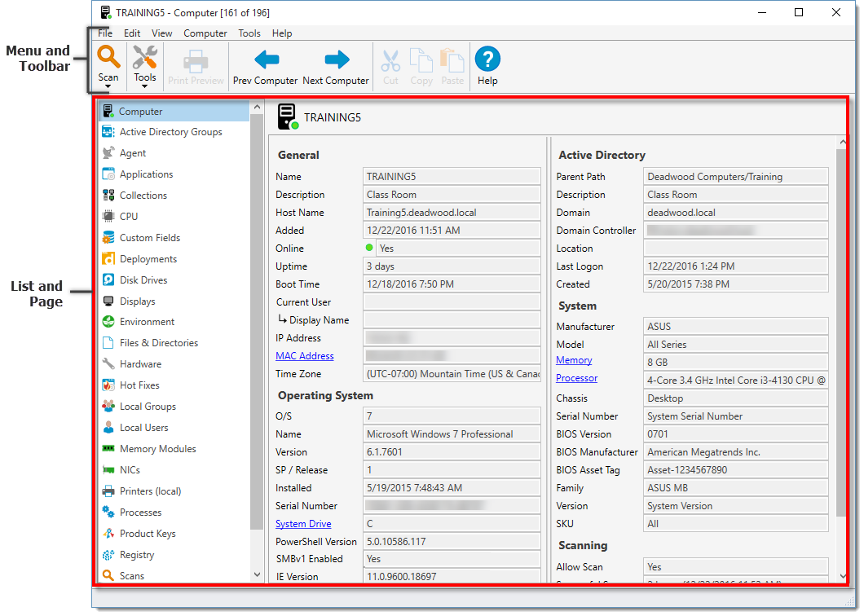Select the Deployments icon in sidebar
Screen dimensions: 864x616
point(108,259)
